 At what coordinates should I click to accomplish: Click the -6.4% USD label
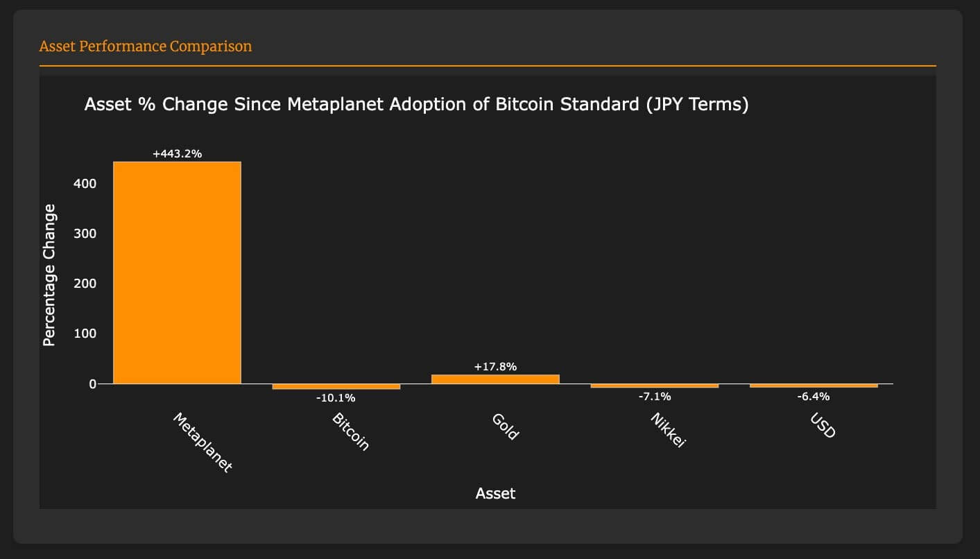tap(814, 397)
